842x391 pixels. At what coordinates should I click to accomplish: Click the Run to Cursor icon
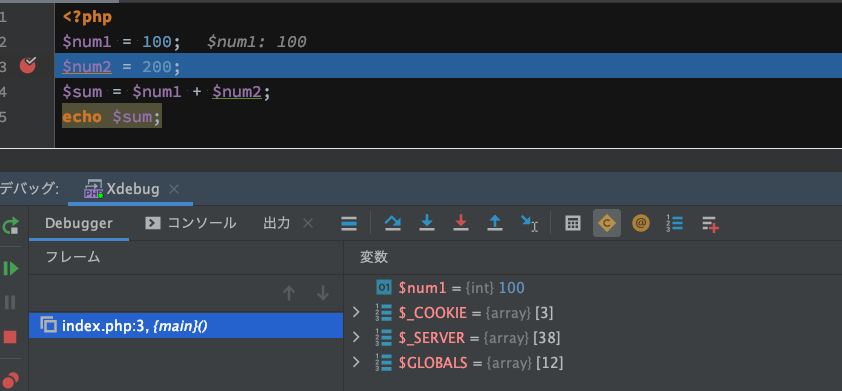click(x=529, y=223)
